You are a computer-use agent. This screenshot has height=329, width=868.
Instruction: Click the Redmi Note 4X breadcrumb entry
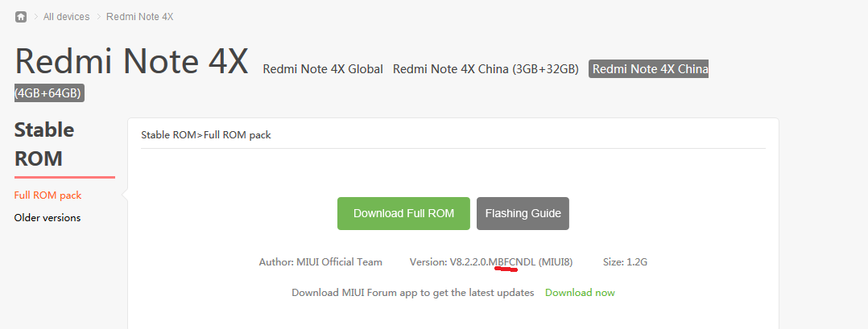[x=139, y=17]
